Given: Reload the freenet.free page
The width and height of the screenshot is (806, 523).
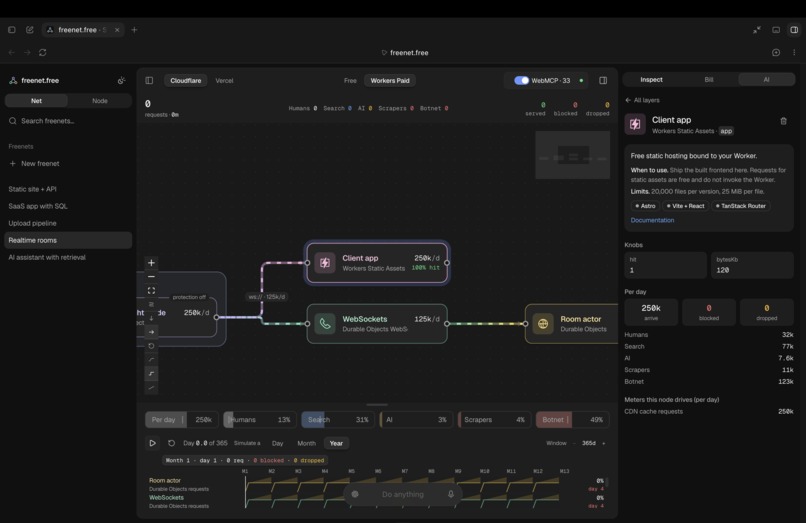Looking at the screenshot, I should (43, 52).
